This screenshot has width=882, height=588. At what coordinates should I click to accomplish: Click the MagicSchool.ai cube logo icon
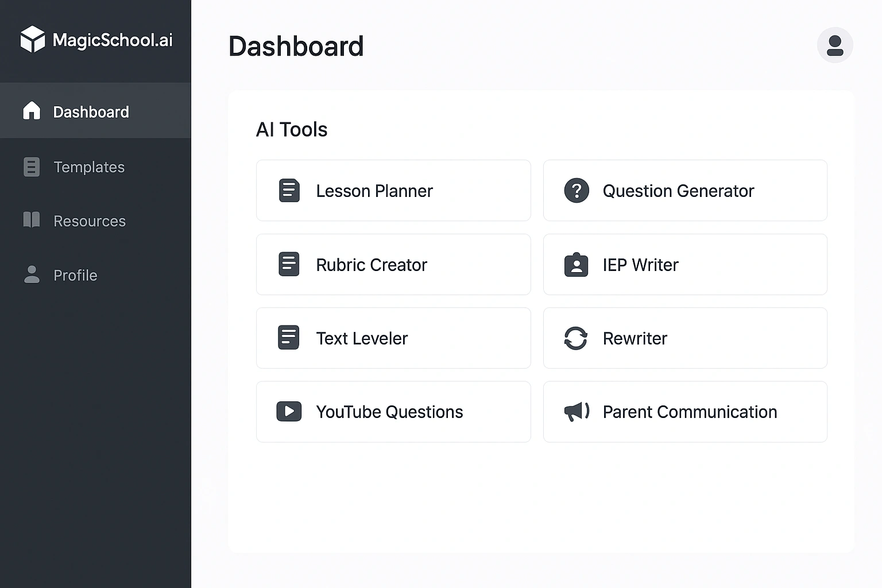(32, 40)
